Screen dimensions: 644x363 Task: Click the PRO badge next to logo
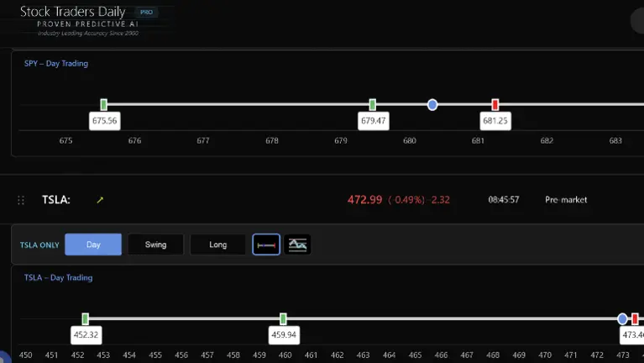click(146, 13)
